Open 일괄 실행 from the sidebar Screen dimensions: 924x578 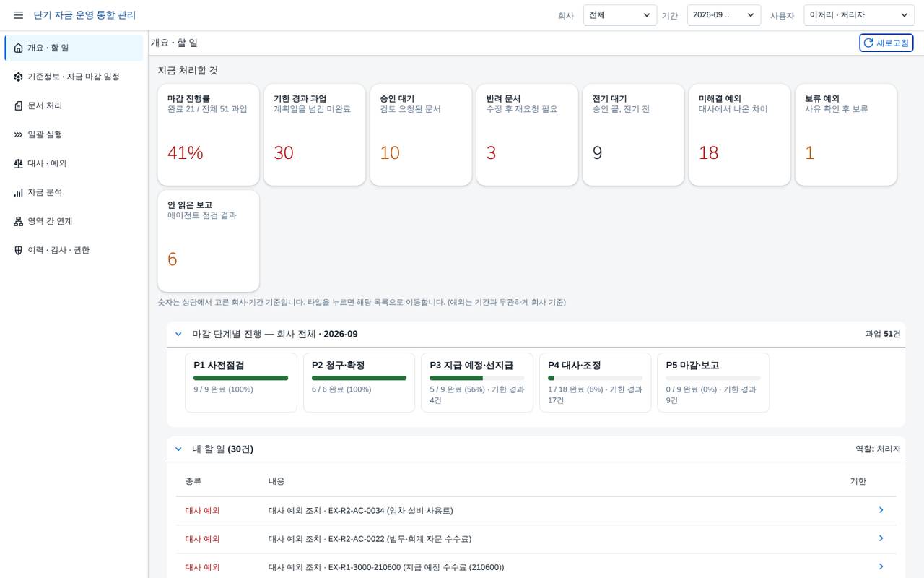(x=74, y=134)
